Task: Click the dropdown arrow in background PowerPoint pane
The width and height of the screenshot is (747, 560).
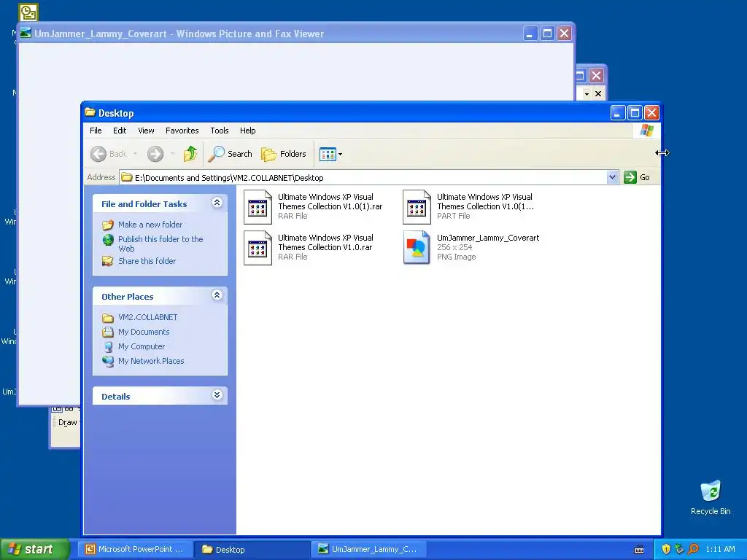Action: click(587, 94)
